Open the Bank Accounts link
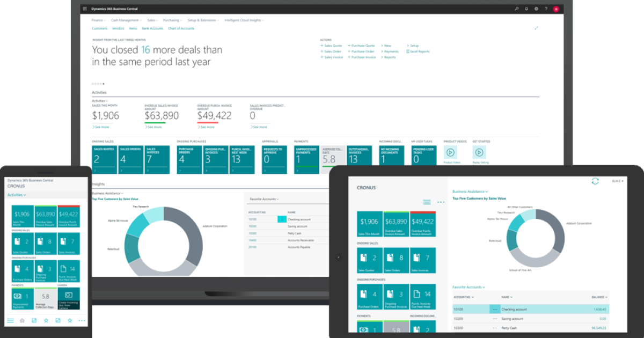 click(x=152, y=28)
